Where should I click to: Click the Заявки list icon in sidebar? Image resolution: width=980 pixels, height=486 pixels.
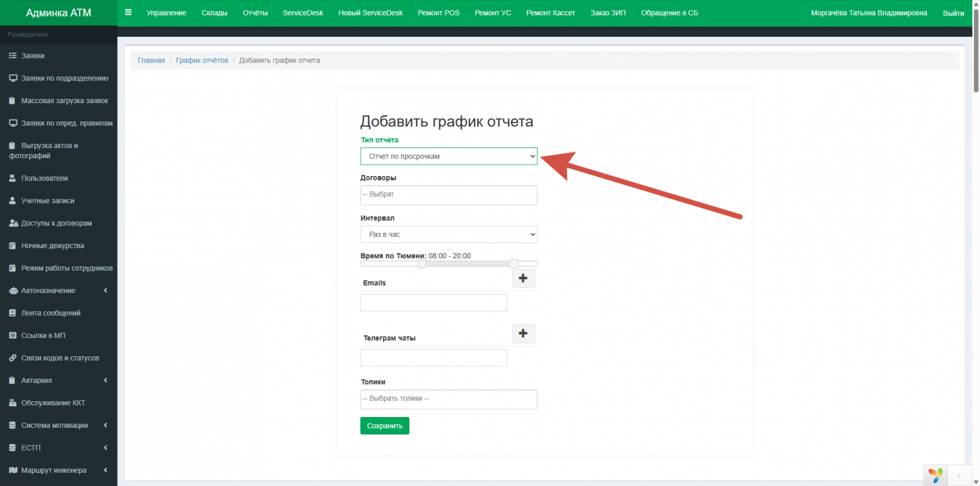13,56
